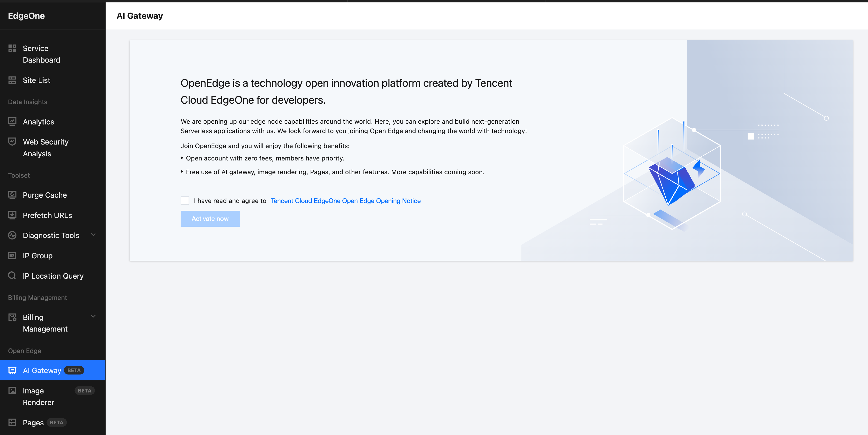Viewport: 868px width, 435px height.
Task: Click the Open Edge section label
Action: 25,351
